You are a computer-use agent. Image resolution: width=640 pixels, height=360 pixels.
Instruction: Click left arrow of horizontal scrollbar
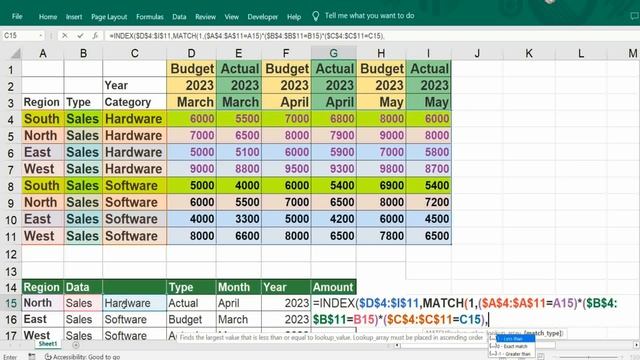(397, 345)
